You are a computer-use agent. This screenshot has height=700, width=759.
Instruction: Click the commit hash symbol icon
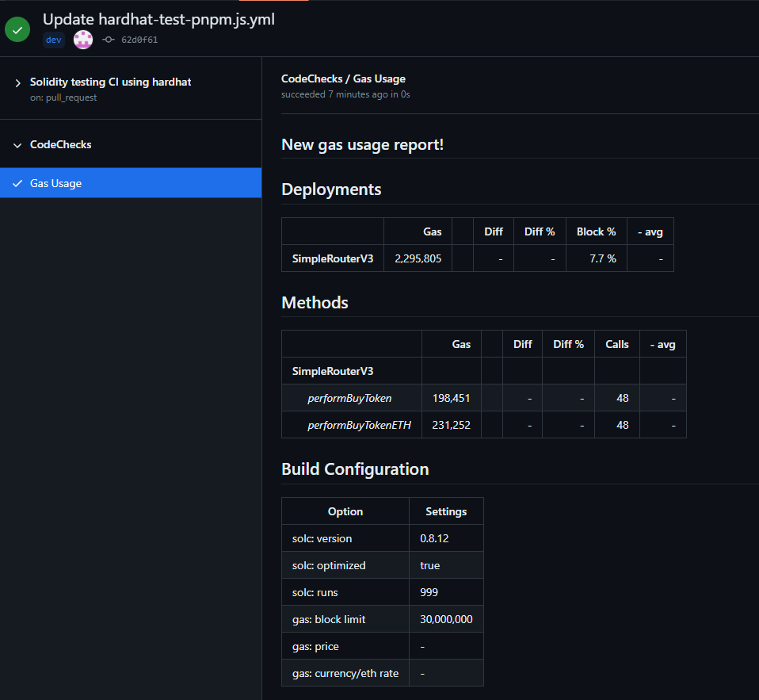[x=108, y=39]
